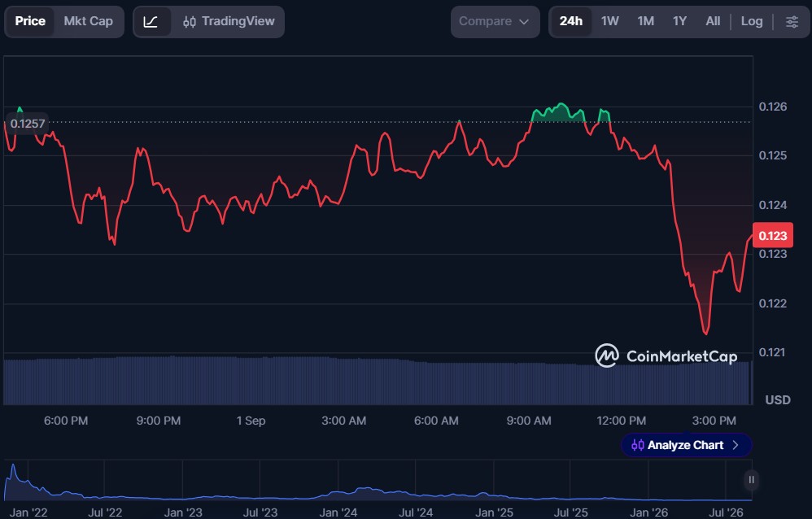Expand the Compare dropdown arrow
This screenshot has width=812, height=519.
point(523,22)
